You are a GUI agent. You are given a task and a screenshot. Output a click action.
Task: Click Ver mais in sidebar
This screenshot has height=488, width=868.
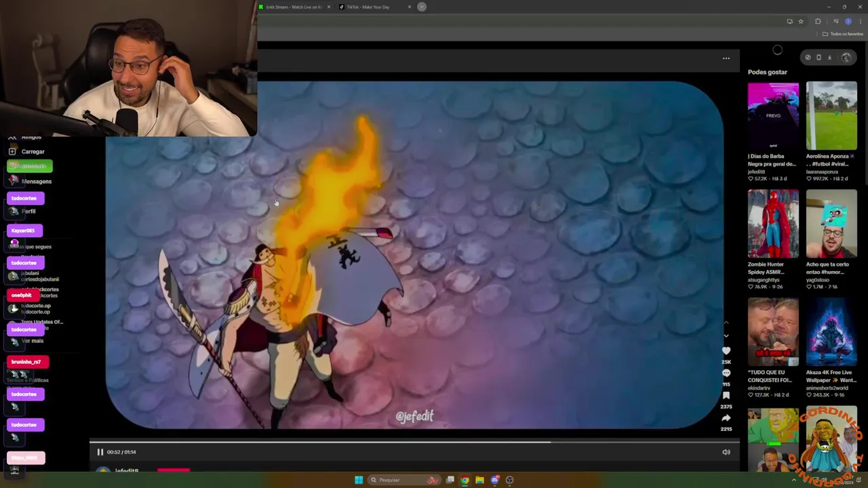[33, 341]
